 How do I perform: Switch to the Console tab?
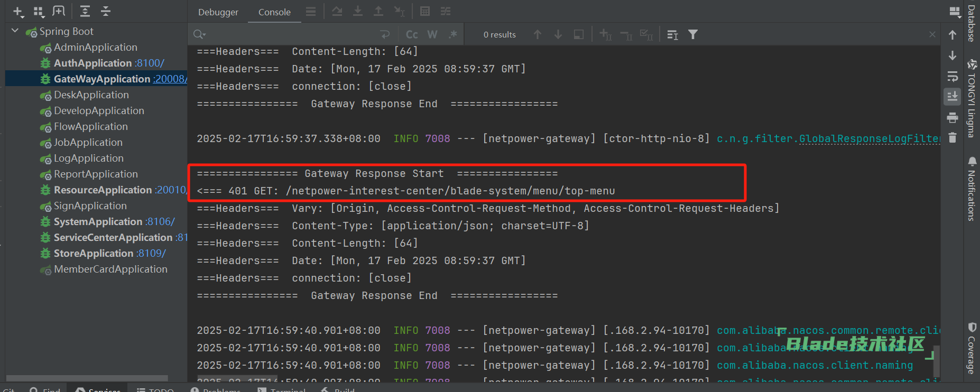pos(274,12)
